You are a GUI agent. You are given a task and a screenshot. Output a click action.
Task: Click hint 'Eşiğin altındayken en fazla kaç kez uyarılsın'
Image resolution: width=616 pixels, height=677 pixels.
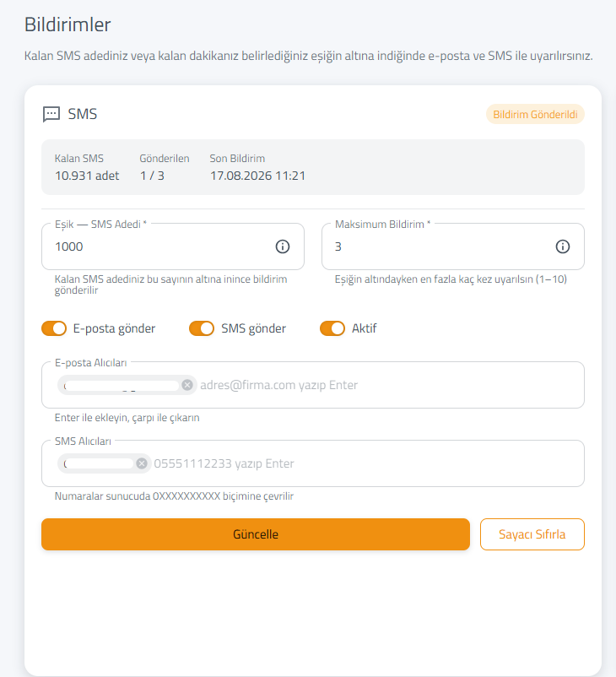pos(451,279)
